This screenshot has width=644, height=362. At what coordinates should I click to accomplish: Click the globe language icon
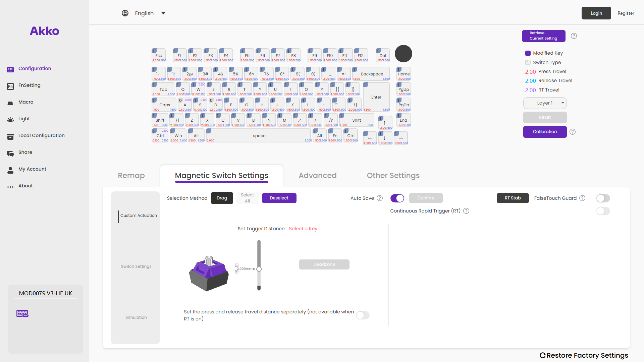(x=125, y=13)
